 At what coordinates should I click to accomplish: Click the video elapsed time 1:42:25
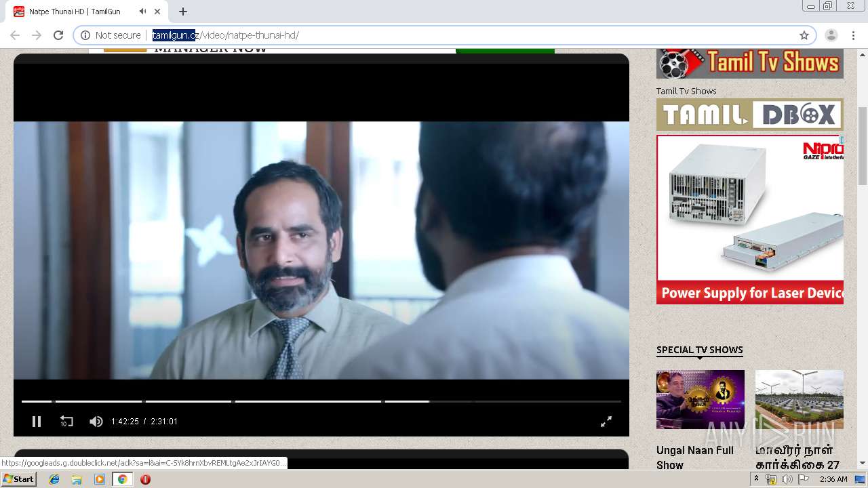pyautogui.click(x=125, y=422)
